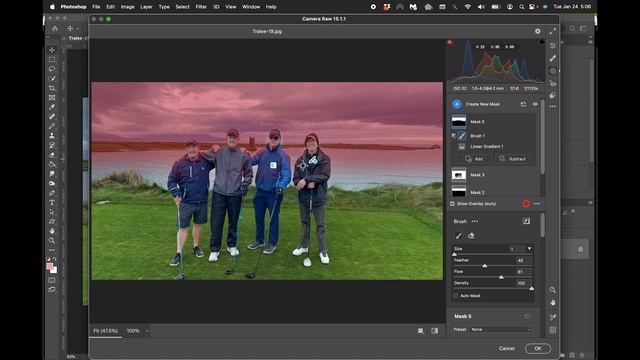The height and width of the screenshot is (360, 640).
Task: Enable the Auto Mask checkbox
Action: tap(456, 296)
